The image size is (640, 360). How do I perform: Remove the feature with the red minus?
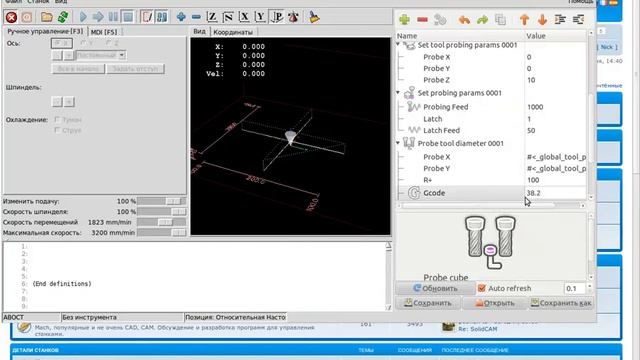point(422,20)
